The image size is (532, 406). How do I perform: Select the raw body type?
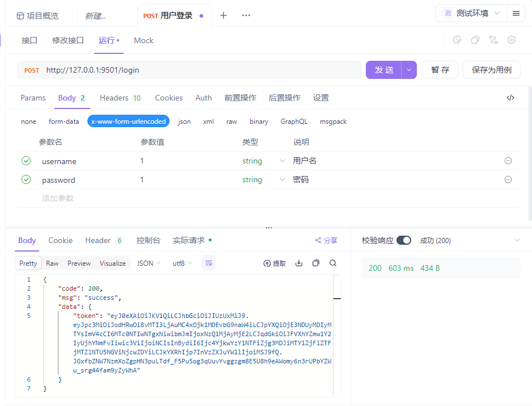pyautogui.click(x=232, y=122)
